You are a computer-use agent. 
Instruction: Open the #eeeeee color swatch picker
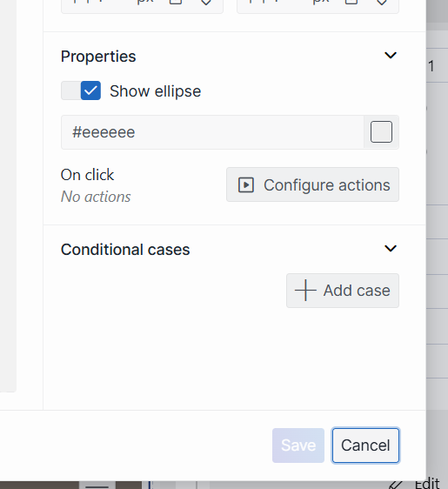(x=381, y=132)
